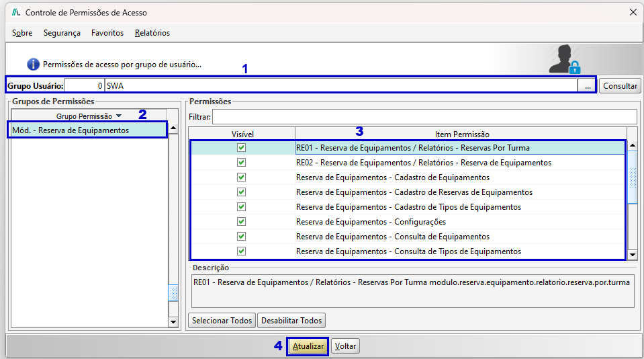Uncheck Visível for Cadastro de Equipamentos
This screenshot has width=644, height=359.
(x=242, y=177)
